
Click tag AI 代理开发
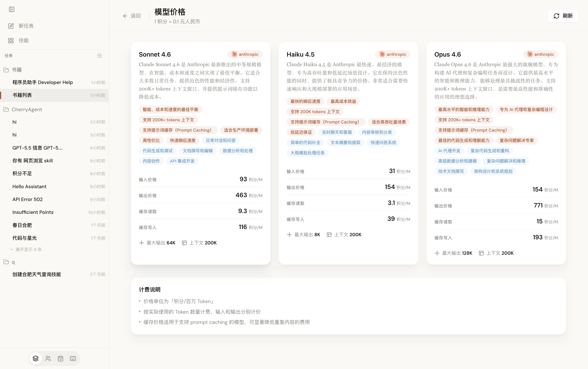[x=449, y=151]
